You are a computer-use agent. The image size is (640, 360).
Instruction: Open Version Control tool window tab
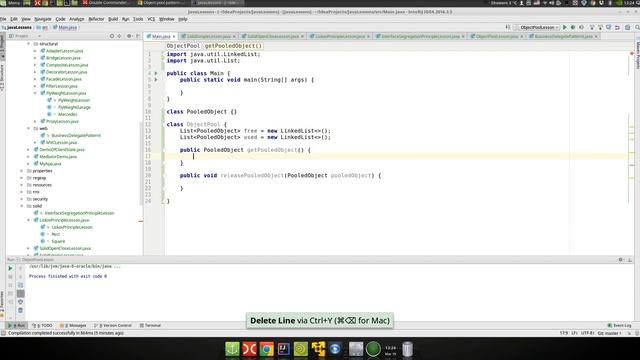click(113, 326)
